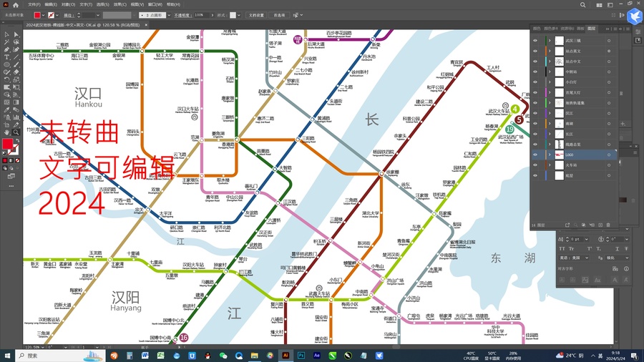
Task: Hide the 站点中文 layer
Action: pyautogui.click(x=535, y=61)
